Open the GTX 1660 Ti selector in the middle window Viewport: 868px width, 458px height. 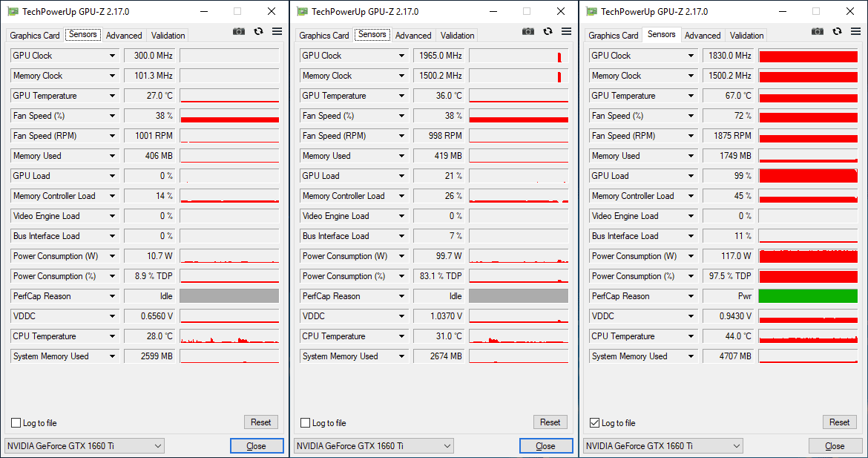pyautogui.click(x=375, y=446)
